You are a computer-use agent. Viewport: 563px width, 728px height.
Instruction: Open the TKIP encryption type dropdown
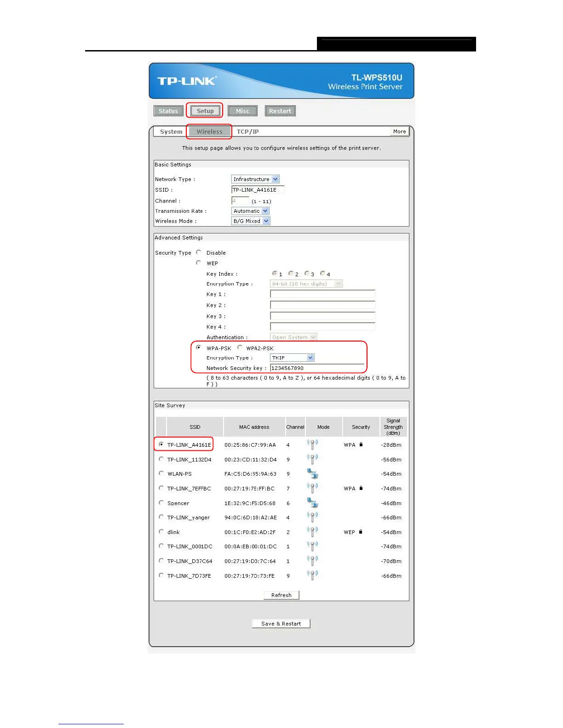tap(292, 358)
